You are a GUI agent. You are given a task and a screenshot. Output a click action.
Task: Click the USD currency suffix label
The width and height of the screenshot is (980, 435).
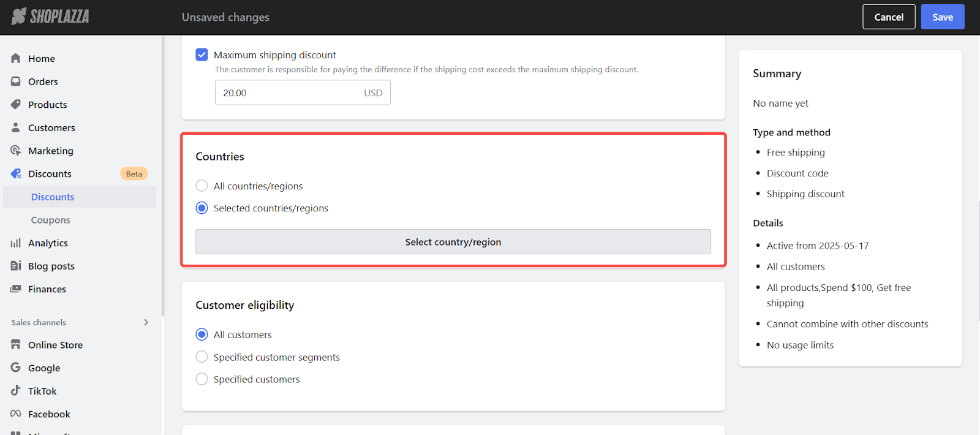point(373,93)
